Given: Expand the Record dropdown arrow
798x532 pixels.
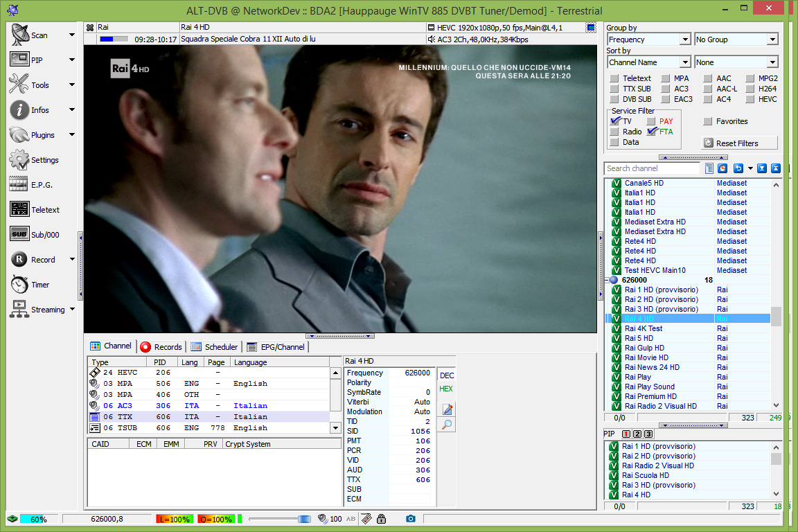Looking at the screenshot, I should tap(72, 259).
